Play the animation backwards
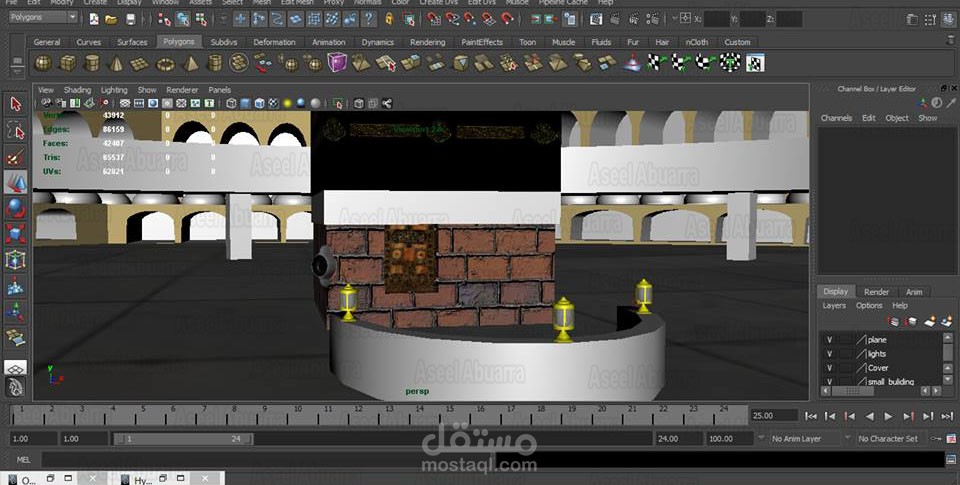 (869, 416)
